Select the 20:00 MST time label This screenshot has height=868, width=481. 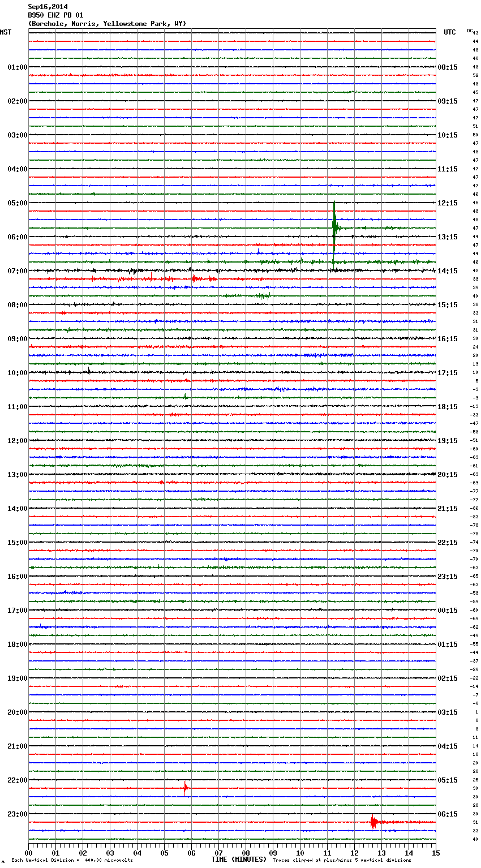pos(18,712)
